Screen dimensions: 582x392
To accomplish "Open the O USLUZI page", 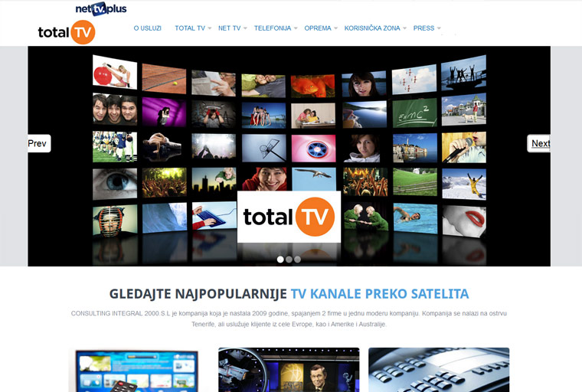I will [147, 28].
